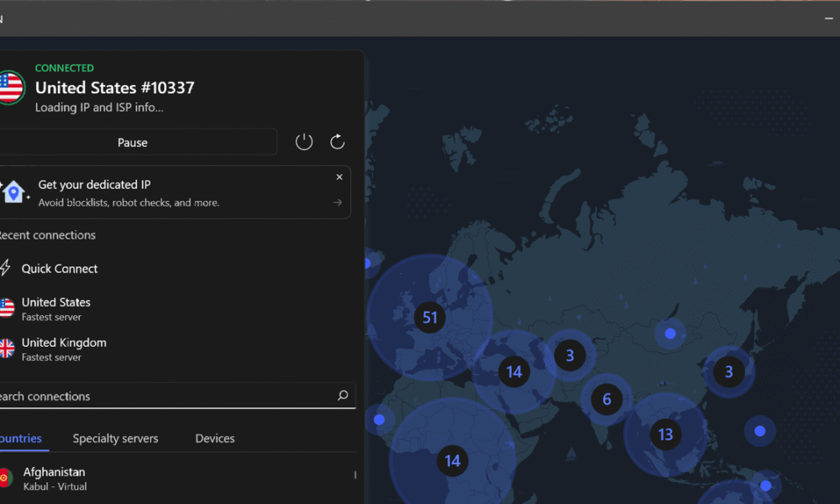Click the power disconnect icon
840x504 pixels.
click(x=304, y=142)
